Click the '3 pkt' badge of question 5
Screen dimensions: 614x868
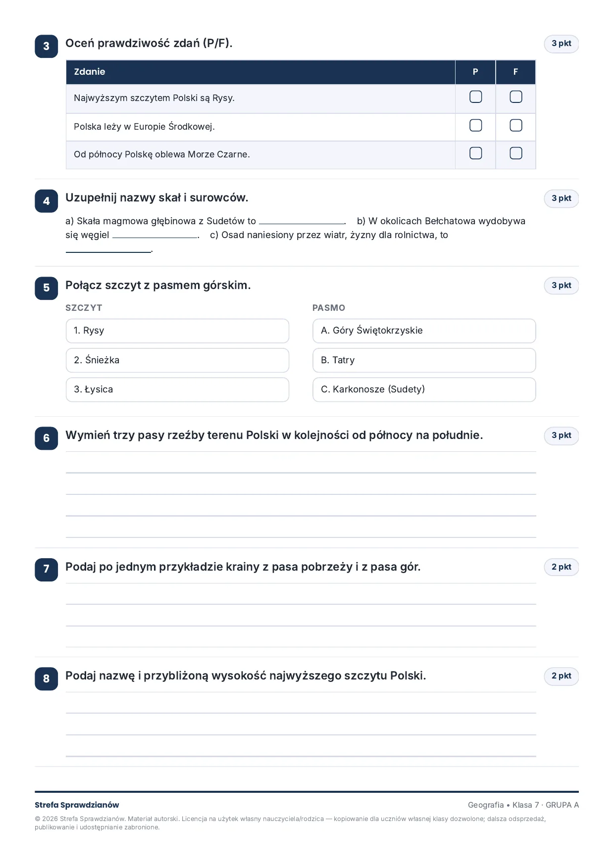coord(561,286)
